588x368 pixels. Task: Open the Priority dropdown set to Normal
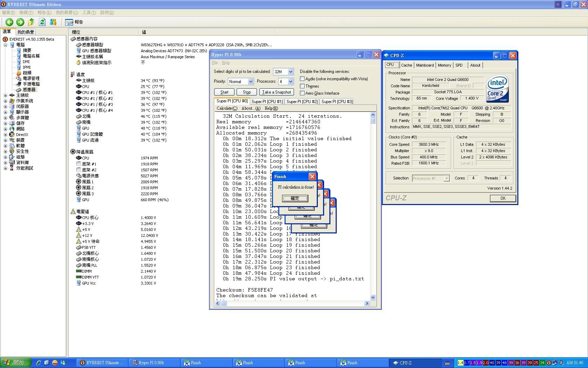point(251,81)
